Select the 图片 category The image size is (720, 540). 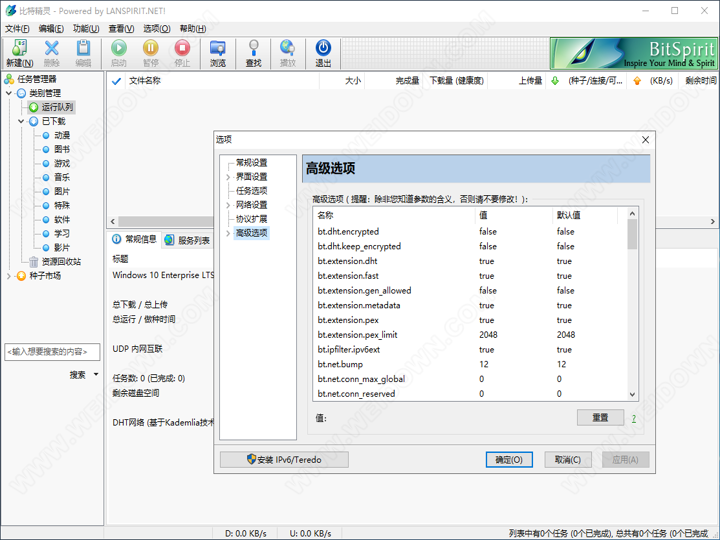[x=62, y=191]
